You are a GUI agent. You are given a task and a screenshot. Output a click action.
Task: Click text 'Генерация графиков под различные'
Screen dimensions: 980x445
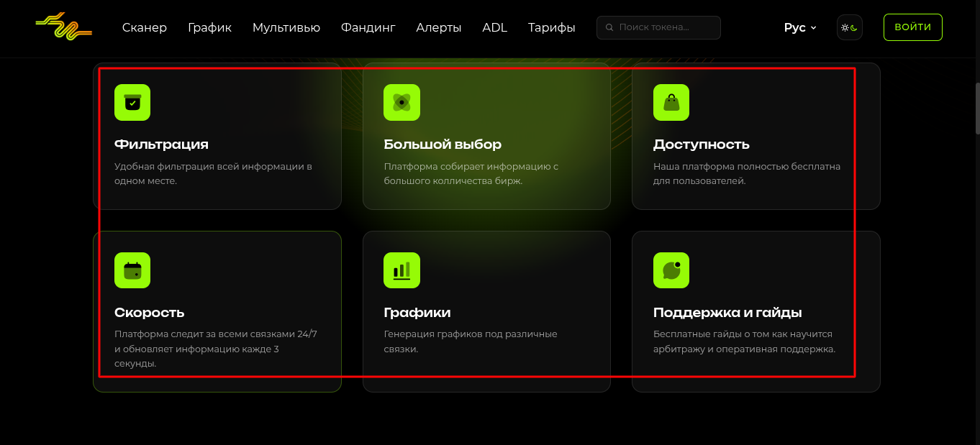click(471, 334)
